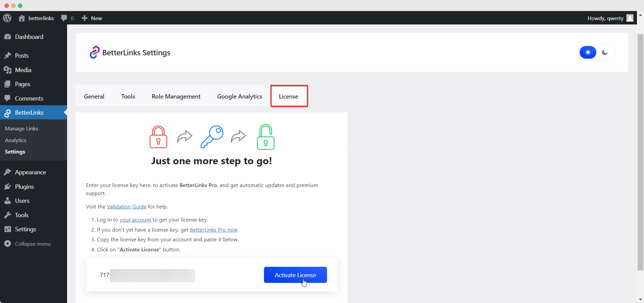Click the Pages icon in sidebar
This screenshot has width=644, height=303.
pyautogui.click(x=8, y=84)
